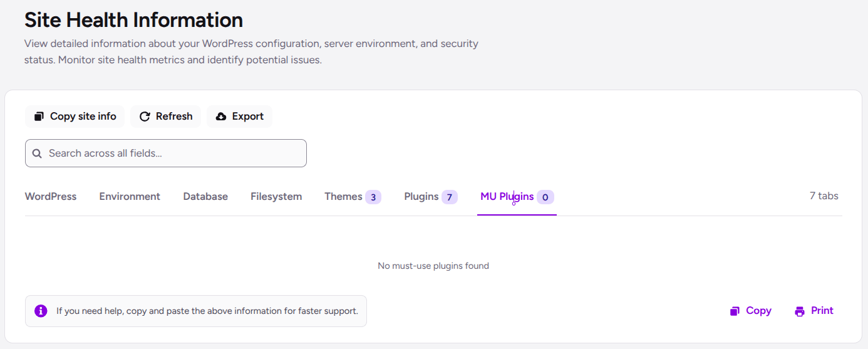The width and height of the screenshot is (868, 349).
Task: Open the Themes tab
Action: pyautogui.click(x=353, y=197)
